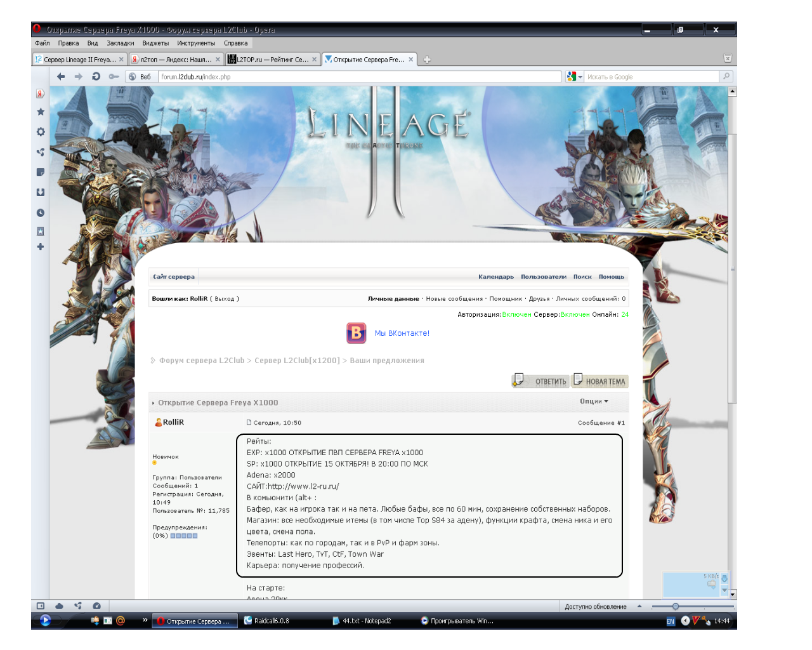Open the Календарь link
Image resolution: width=812 pixels, height=650 pixels.
pos(496,277)
